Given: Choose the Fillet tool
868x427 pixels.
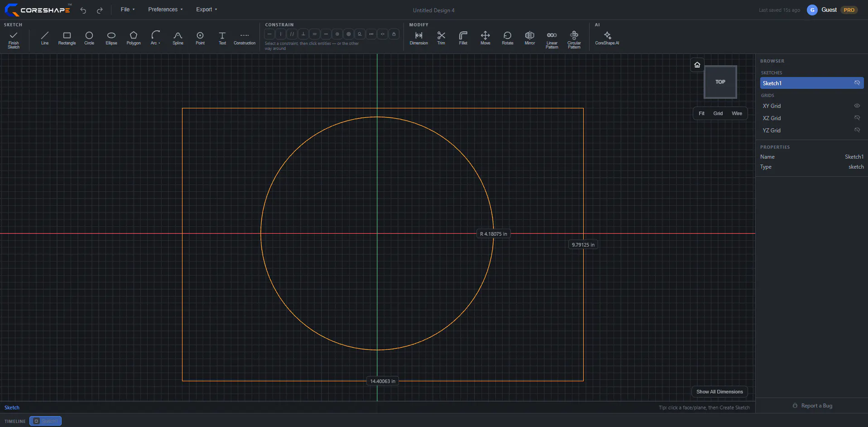Looking at the screenshot, I should click(463, 38).
